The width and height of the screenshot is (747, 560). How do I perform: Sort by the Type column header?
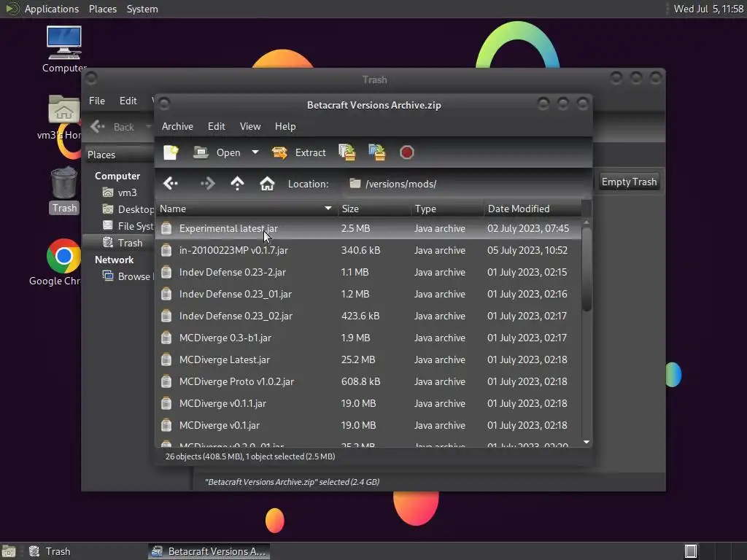point(447,209)
